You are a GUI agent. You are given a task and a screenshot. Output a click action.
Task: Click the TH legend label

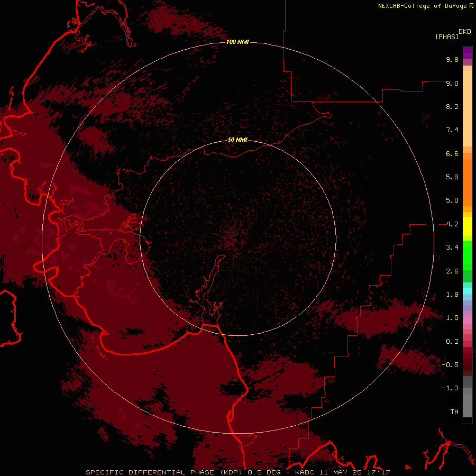(454, 412)
